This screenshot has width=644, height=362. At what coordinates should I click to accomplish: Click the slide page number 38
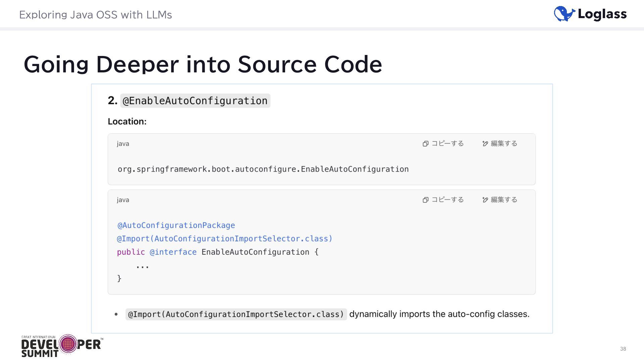pos(623,349)
